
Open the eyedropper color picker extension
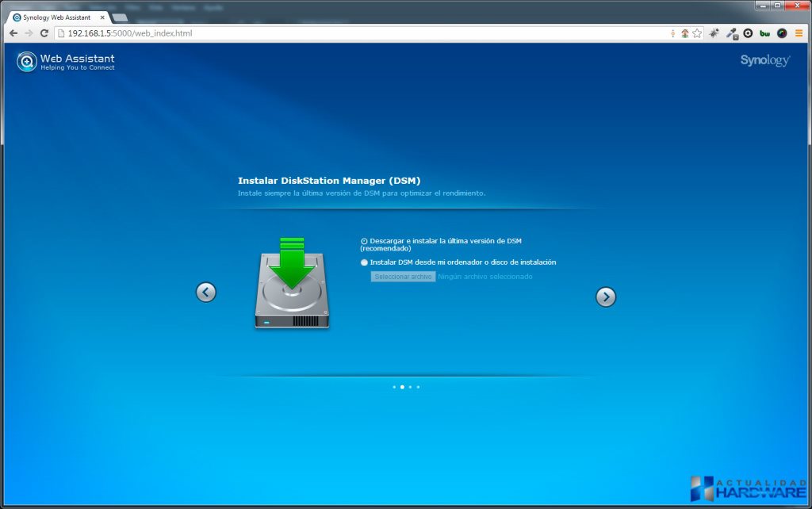(731, 33)
